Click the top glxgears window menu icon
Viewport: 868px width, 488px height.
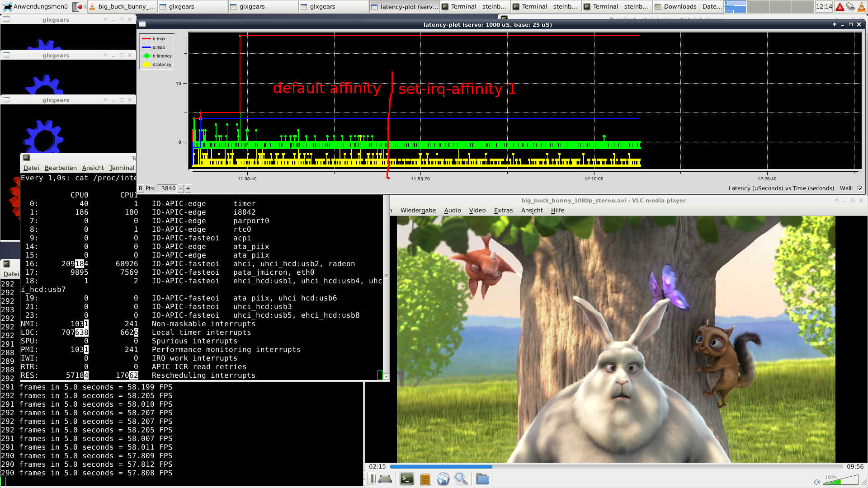coord(6,19)
